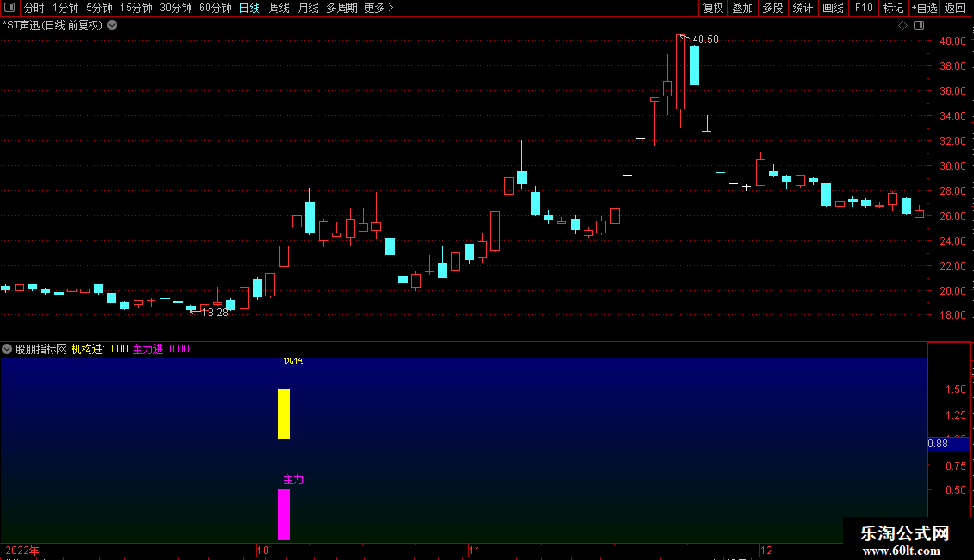This screenshot has width=974, height=560.
Task: Toggle the sidebar panel icon at top left
Action: click(x=9, y=8)
